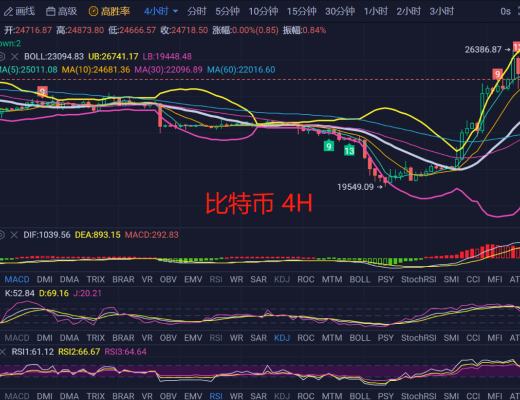Select EMV in the bottom indicator row
Viewport: 520px width, 400px height.
[193, 396]
